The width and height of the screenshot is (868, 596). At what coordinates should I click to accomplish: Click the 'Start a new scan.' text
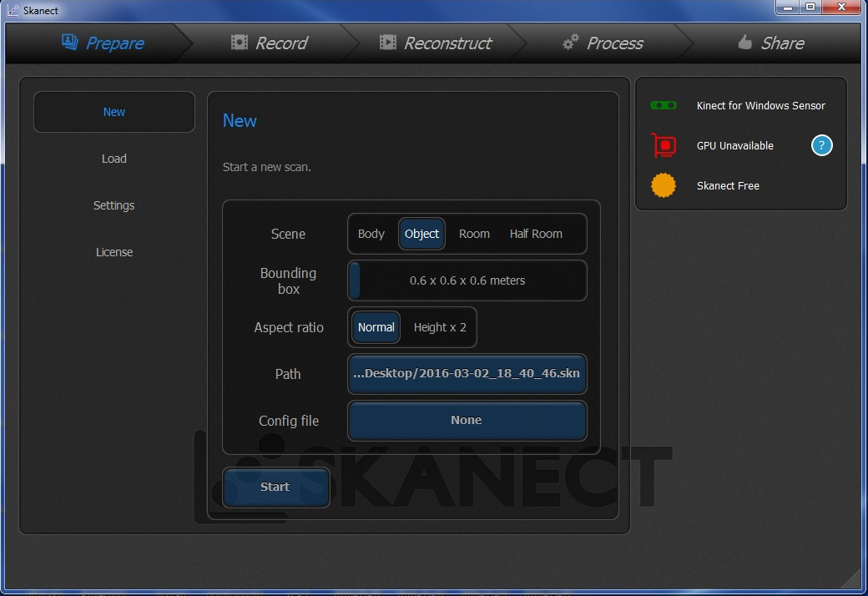(x=267, y=167)
